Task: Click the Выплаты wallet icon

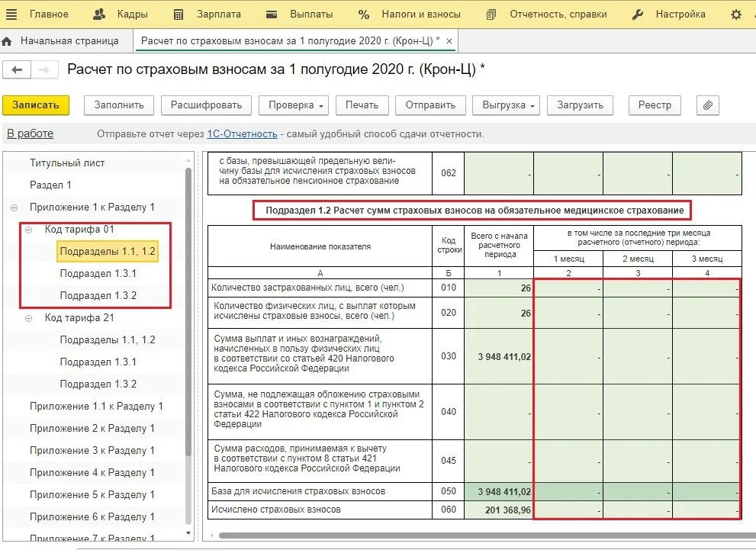Action: coord(272,15)
